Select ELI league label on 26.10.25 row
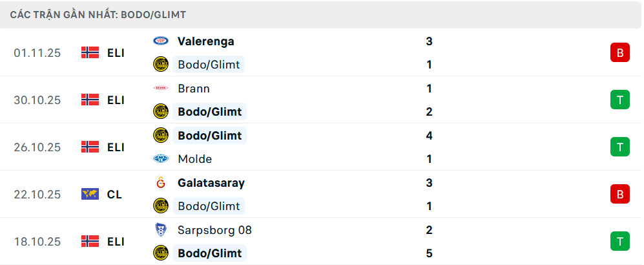 [116, 147]
